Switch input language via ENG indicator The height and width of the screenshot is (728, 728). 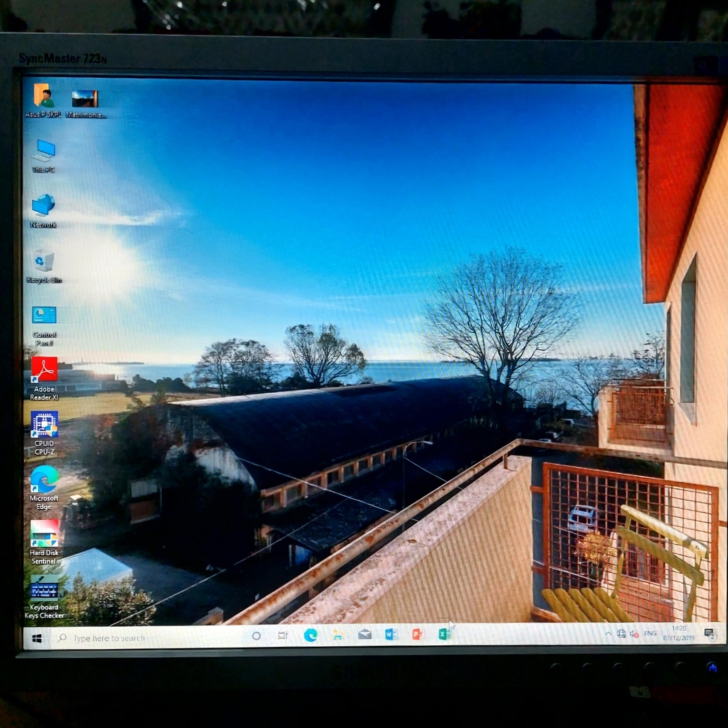(x=650, y=633)
